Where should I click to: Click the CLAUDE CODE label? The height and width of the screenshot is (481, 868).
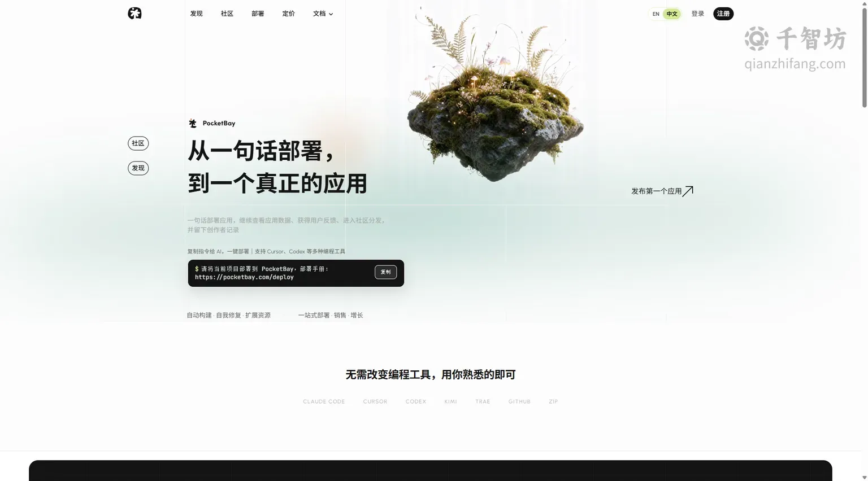(x=324, y=401)
